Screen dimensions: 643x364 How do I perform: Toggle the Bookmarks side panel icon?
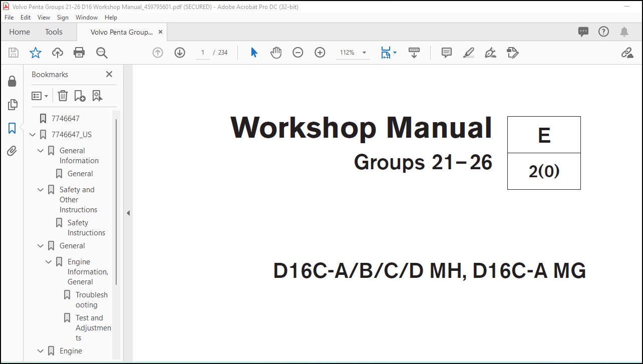pos(13,128)
